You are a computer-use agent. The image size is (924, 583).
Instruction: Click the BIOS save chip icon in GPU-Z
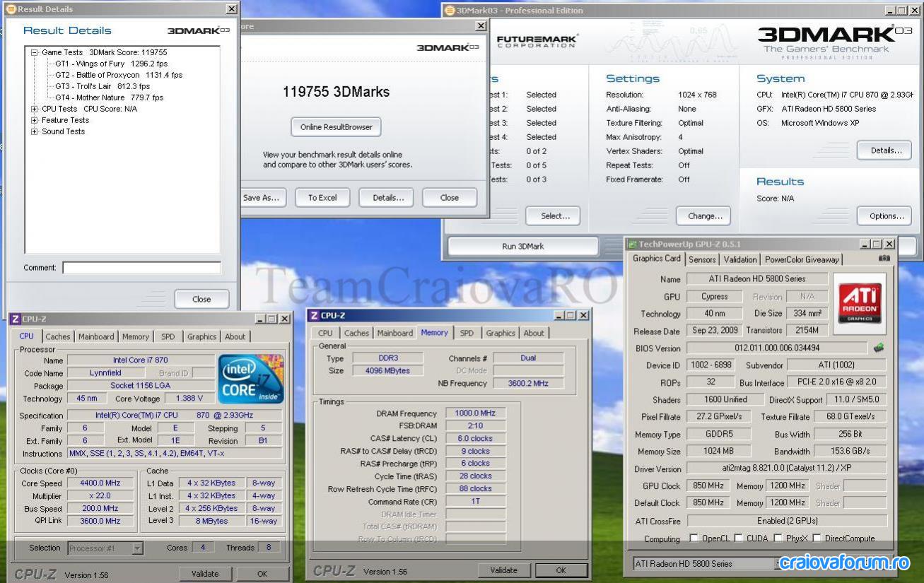[x=878, y=348]
